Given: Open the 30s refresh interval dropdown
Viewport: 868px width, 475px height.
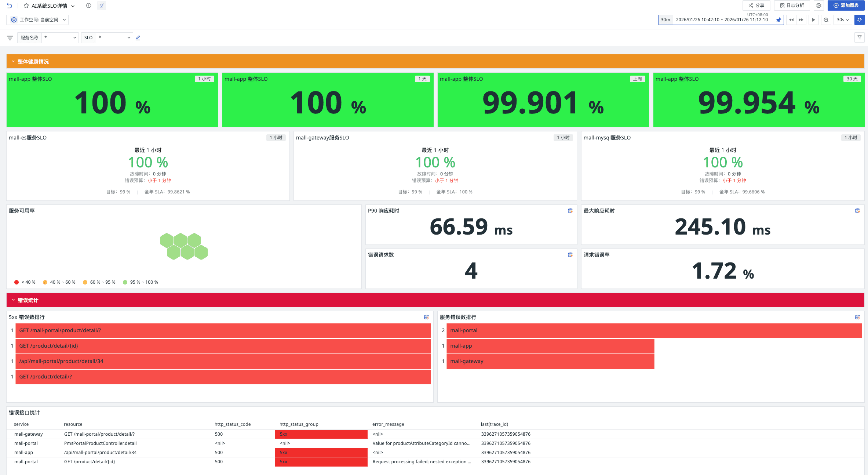Looking at the screenshot, I should 843,20.
